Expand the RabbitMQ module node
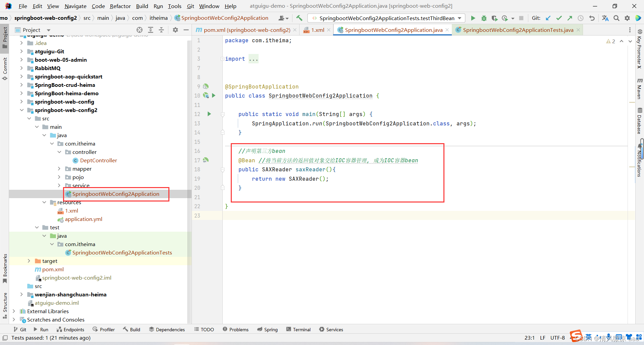This screenshot has height=345, width=644. pos(21,68)
